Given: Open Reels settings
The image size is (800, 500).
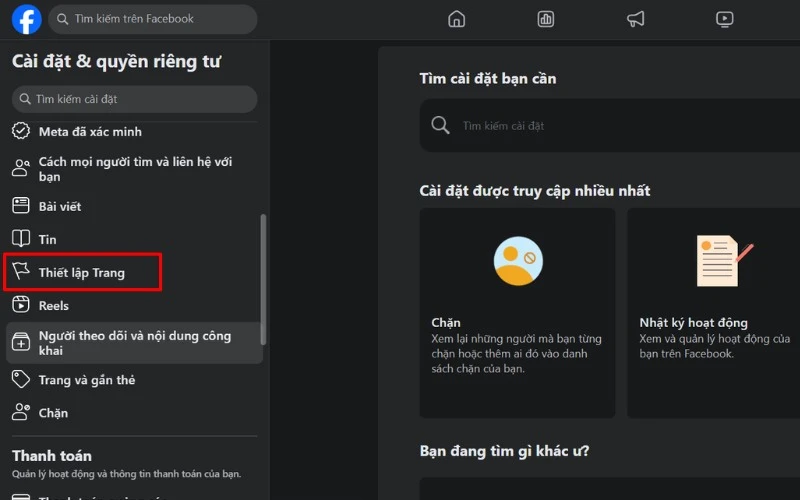Looking at the screenshot, I should pos(135,305).
